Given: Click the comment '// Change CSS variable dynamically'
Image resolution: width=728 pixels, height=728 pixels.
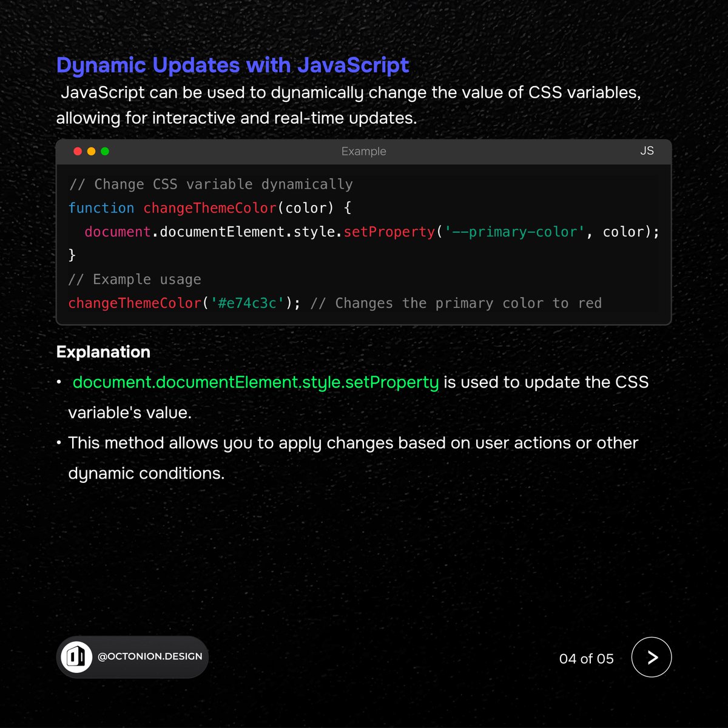Looking at the screenshot, I should pyautogui.click(x=211, y=184).
